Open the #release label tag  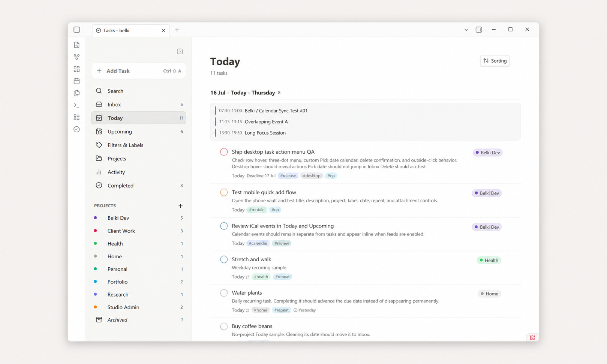288,175
